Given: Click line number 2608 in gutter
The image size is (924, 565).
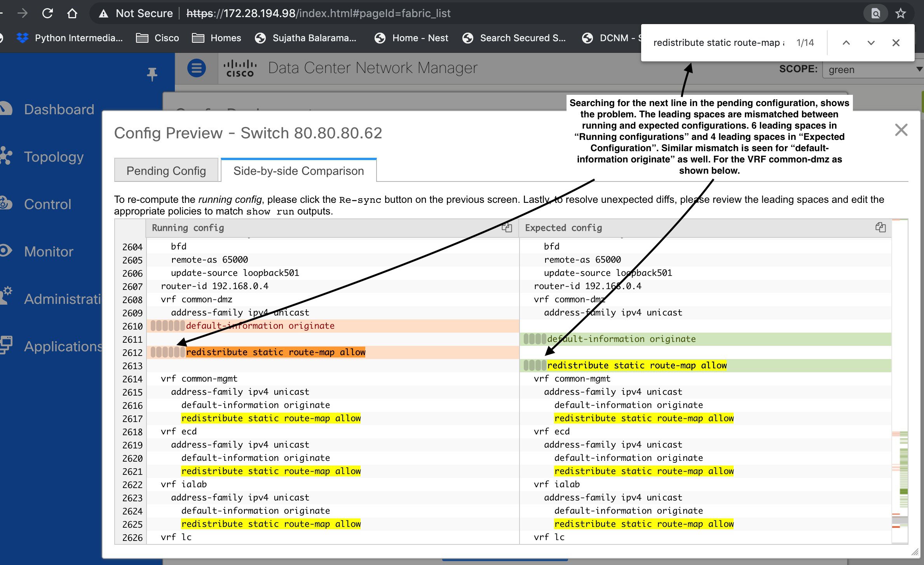Looking at the screenshot, I should (132, 300).
